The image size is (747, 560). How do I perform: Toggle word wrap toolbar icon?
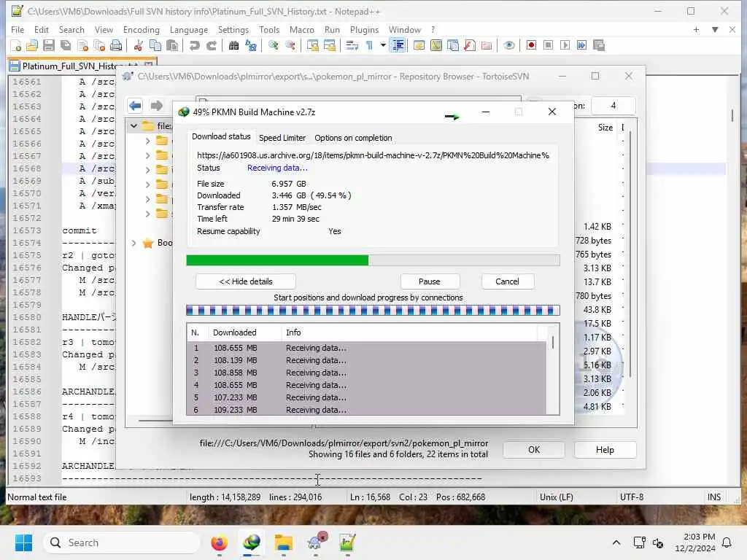[x=352, y=46]
